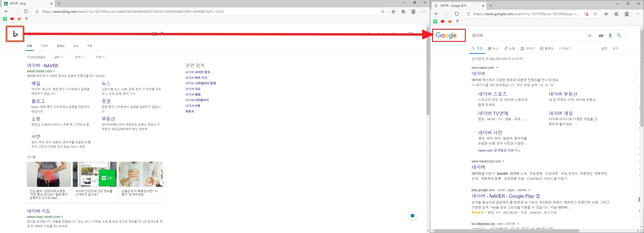Open Settings and more menu in Bing window
This screenshot has width=644, height=233.
click(424, 12)
